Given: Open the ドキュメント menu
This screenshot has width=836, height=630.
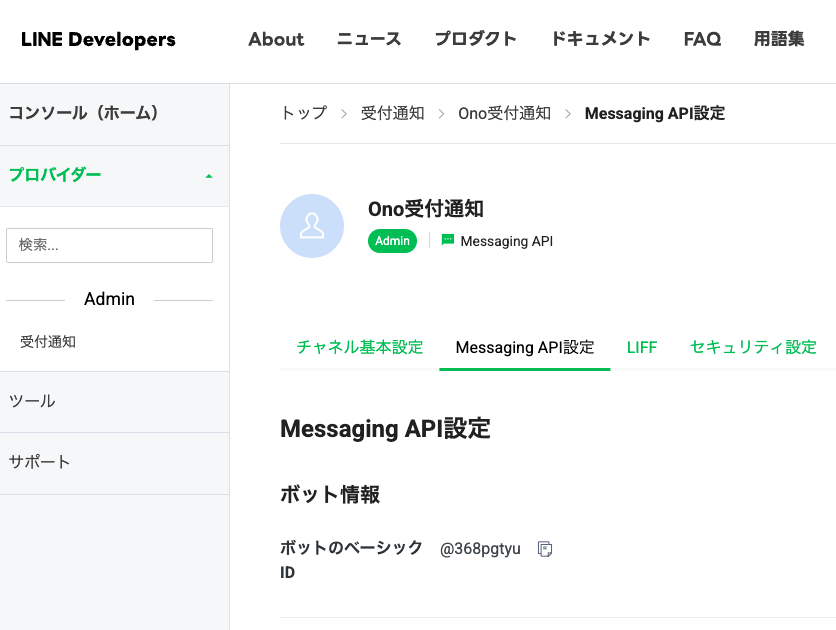Looking at the screenshot, I should (600, 39).
